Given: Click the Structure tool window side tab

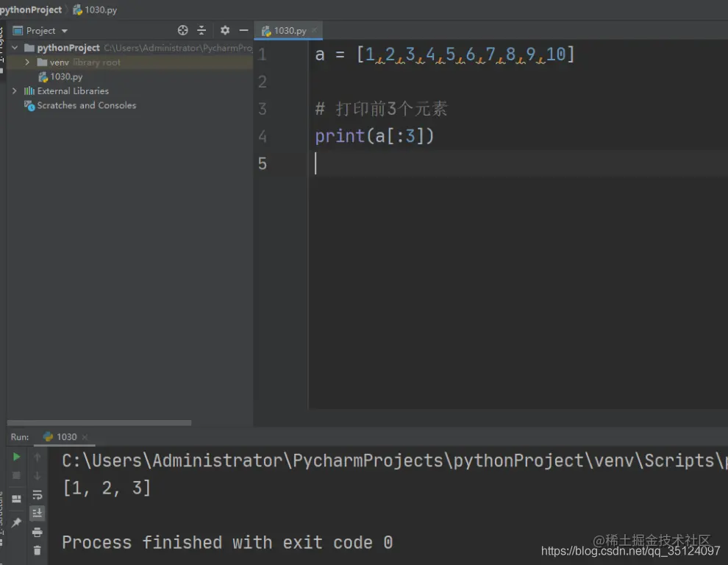Looking at the screenshot, I should [x=2, y=518].
